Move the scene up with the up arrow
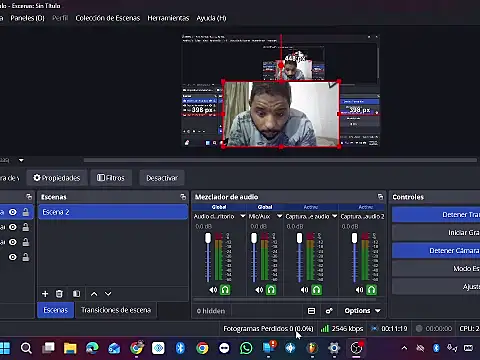 [x=94, y=294]
